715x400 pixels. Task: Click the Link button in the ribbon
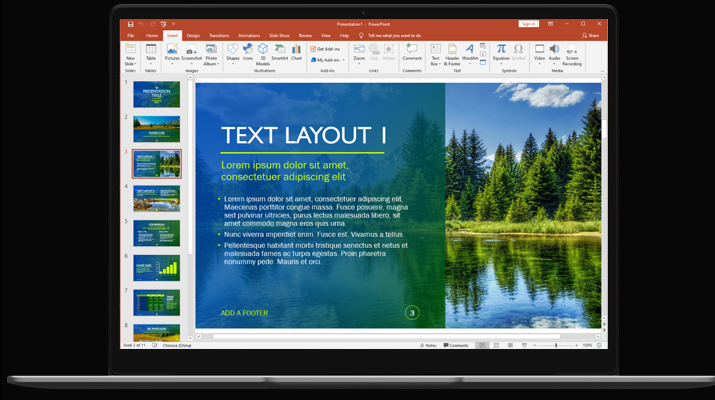tap(374, 53)
